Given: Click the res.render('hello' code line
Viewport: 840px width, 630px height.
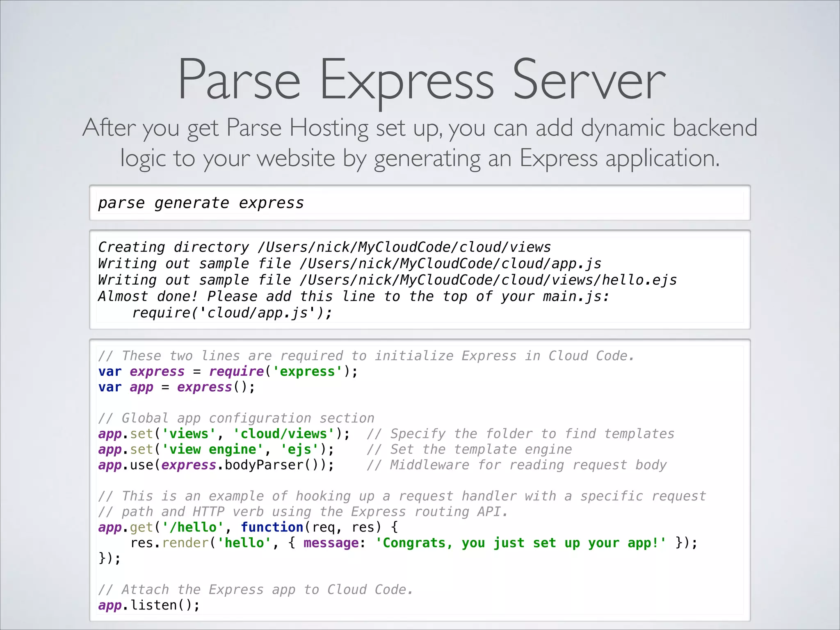Looking at the screenshot, I should tap(414, 543).
